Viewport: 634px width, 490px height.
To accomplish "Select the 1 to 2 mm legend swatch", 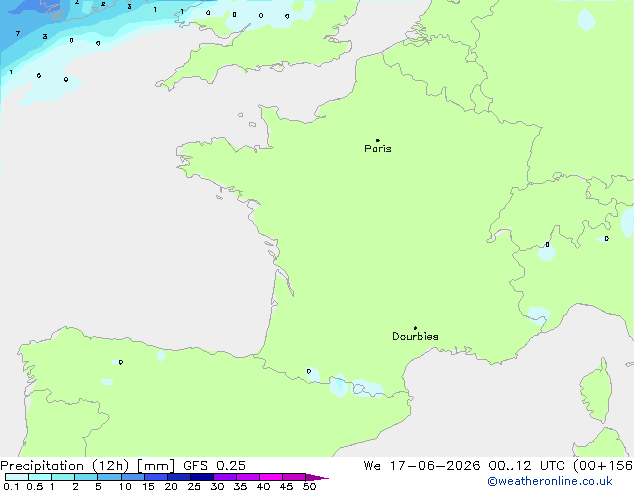I will point(63,477).
